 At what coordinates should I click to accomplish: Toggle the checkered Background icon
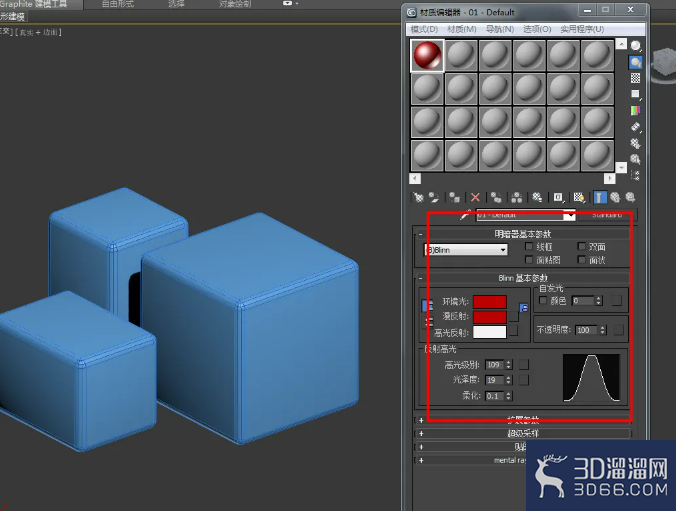pos(635,78)
